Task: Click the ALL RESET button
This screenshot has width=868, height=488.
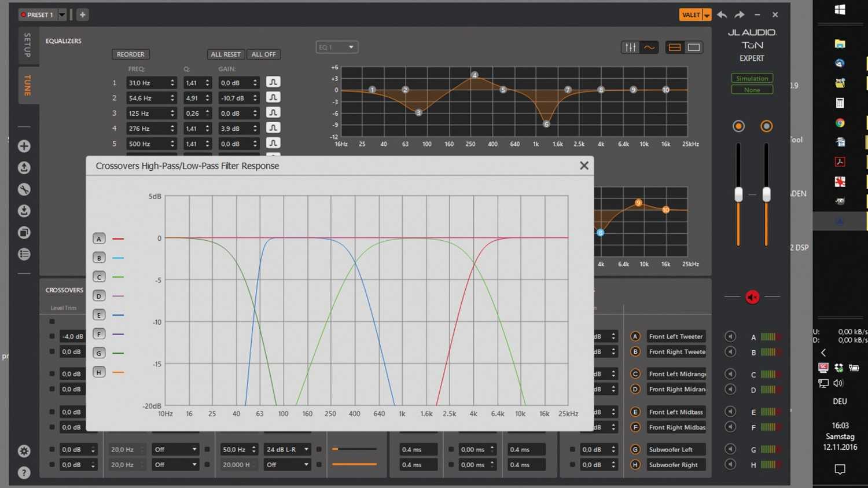Action: pyautogui.click(x=226, y=54)
